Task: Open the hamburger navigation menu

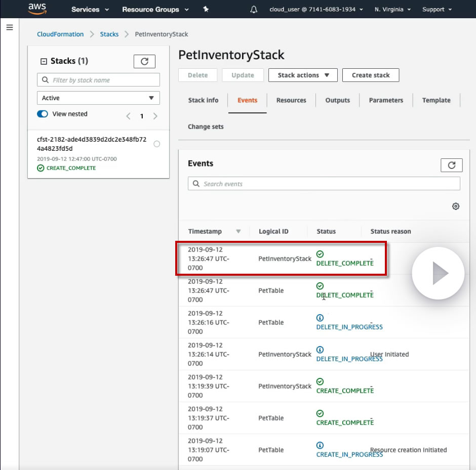Action: (x=10, y=28)
